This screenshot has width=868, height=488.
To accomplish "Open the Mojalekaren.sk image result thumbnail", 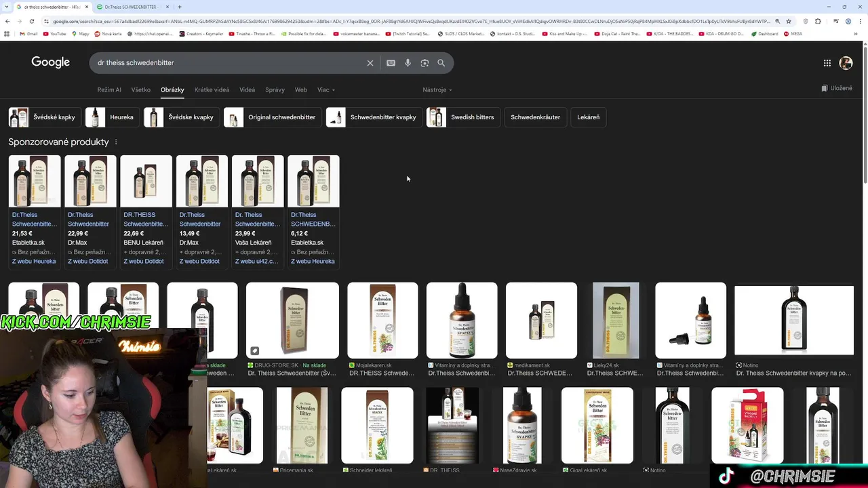I will click(x=382, y=321).
